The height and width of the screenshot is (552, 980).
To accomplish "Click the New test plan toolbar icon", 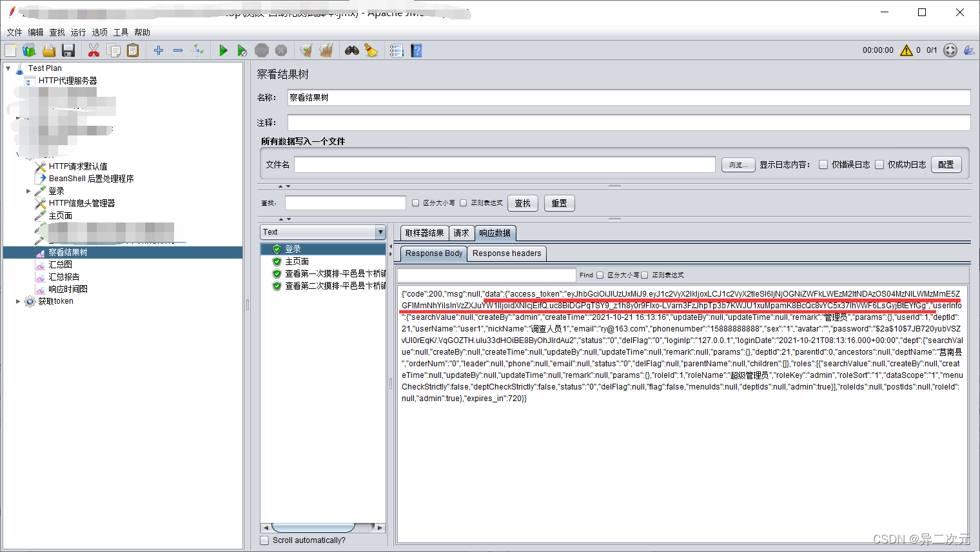I will coord(10,50).
